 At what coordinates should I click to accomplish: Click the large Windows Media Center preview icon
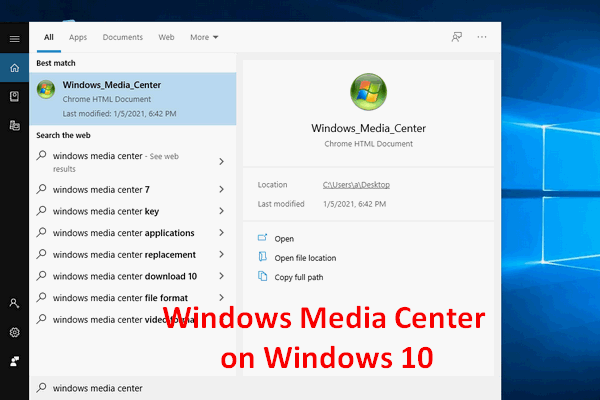click(368, 92)
